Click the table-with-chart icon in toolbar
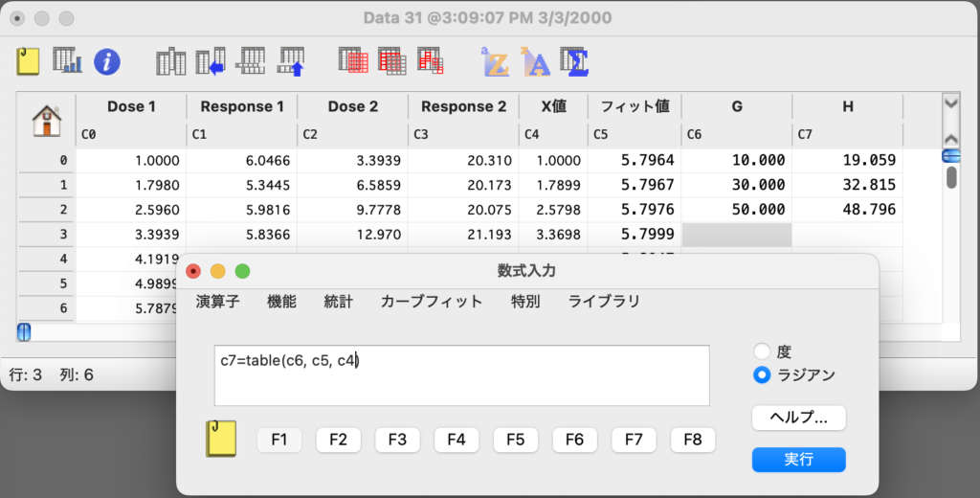Viewport: 980px width, 498px height. click(67, 62)
